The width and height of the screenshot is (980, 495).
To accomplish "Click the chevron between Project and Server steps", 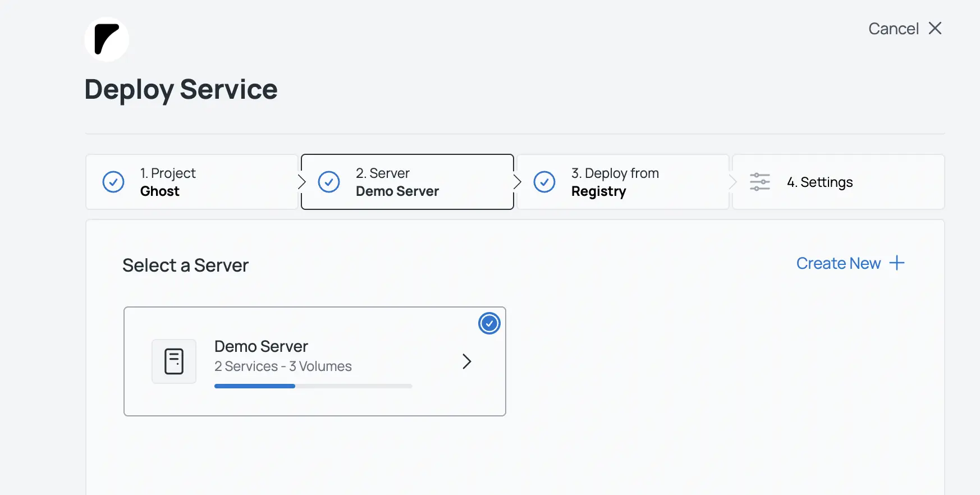I will coord(301,182).
